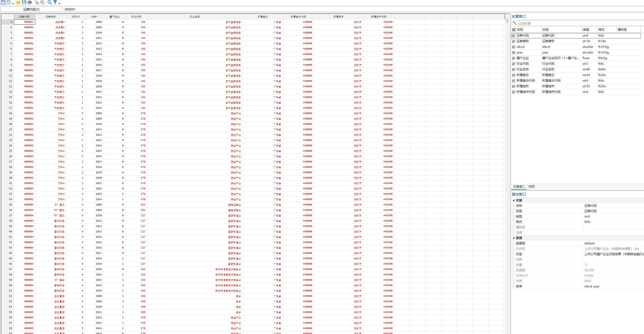644x334 pixels.
Task: Copy selection using copy icon
Action: (37, 2)
